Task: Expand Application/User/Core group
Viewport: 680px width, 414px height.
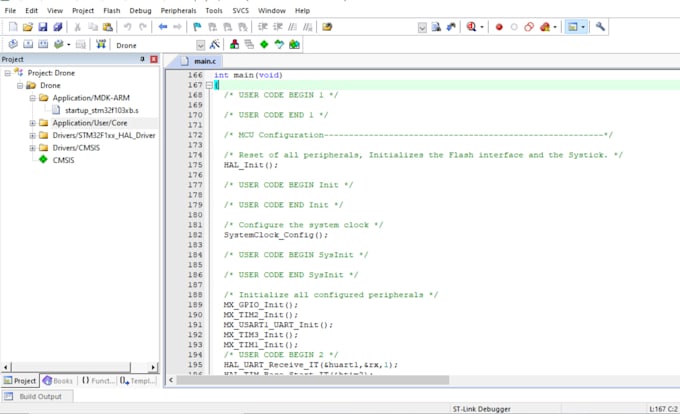Action: click(x=33, y=123)
